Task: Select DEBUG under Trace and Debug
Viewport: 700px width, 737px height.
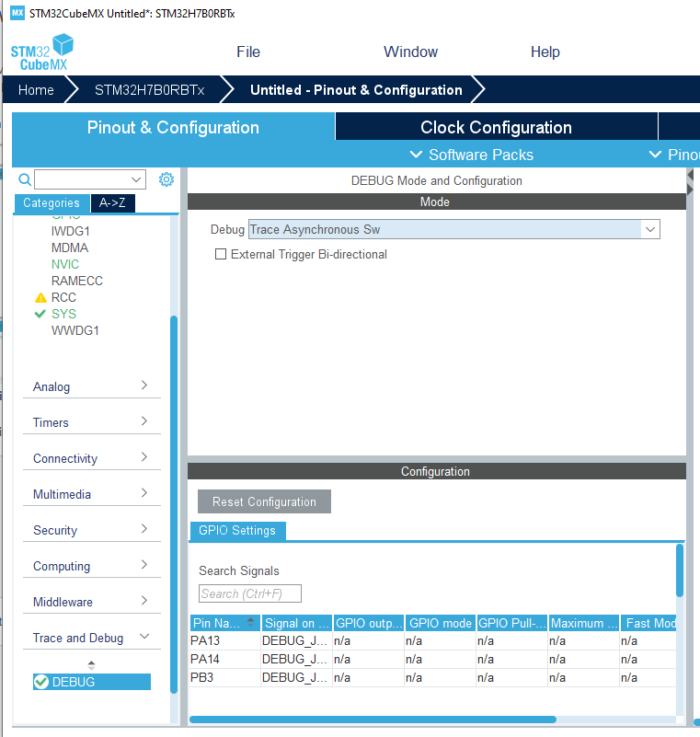Action: click(92, 682)
